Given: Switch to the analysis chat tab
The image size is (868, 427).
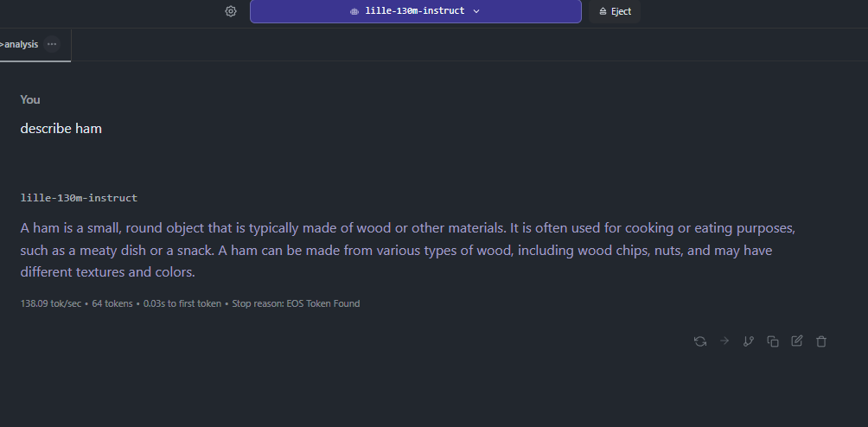Looking at the screenshot, I should 21,44.
